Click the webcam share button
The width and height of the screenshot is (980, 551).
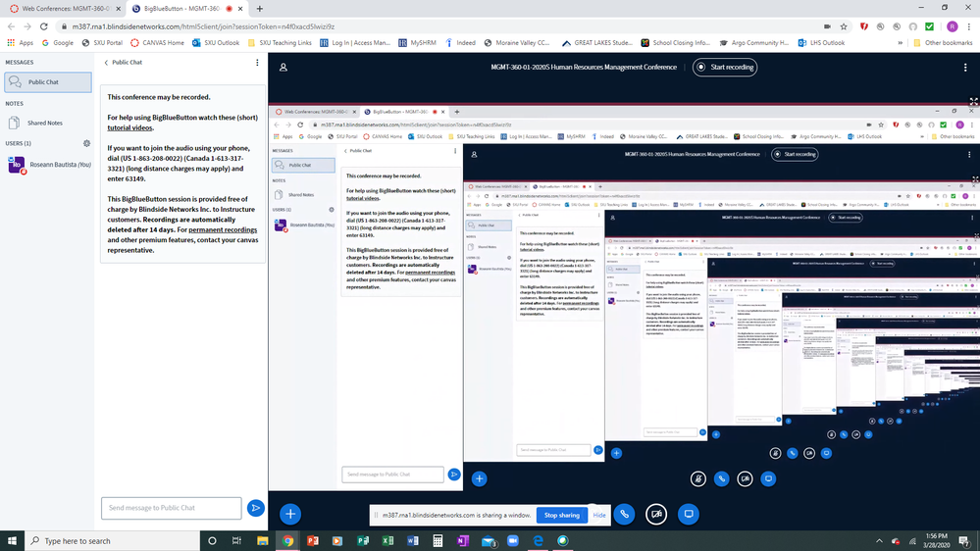pyautogui.click(x=656, y=514)
